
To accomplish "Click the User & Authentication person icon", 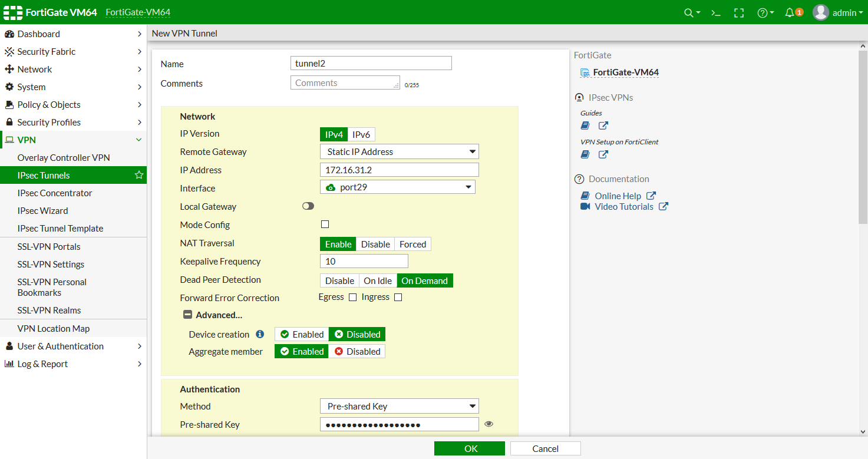I will coord(9,346).
